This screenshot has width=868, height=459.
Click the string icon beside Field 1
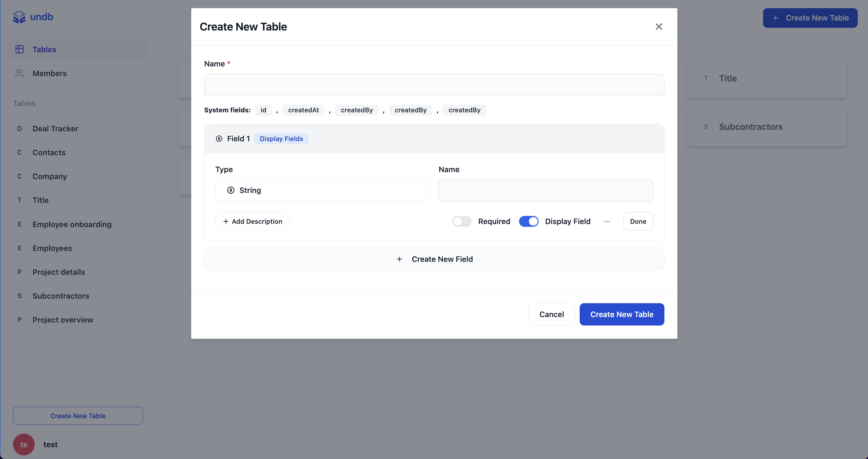[219, 139]
